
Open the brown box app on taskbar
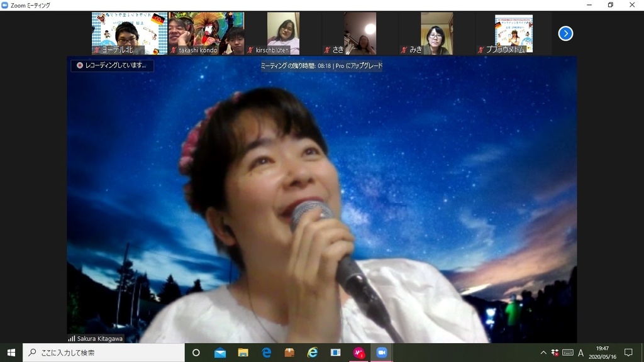[289, 353]
